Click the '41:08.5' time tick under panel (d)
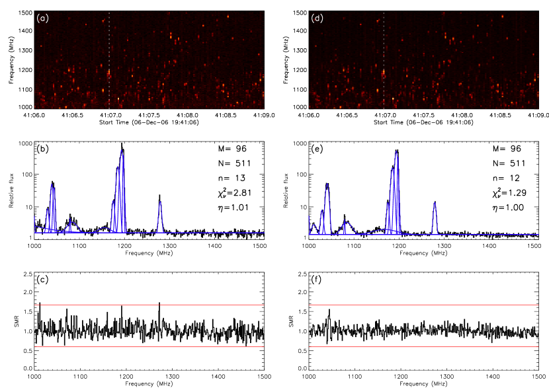 pyautogui.click(x=500, y=115)
